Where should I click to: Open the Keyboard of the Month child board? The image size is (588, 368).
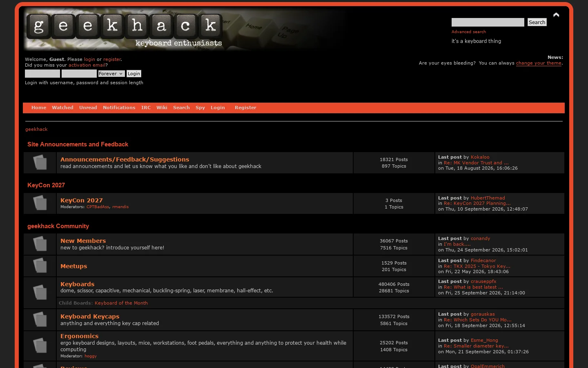(x=121, y=303)
